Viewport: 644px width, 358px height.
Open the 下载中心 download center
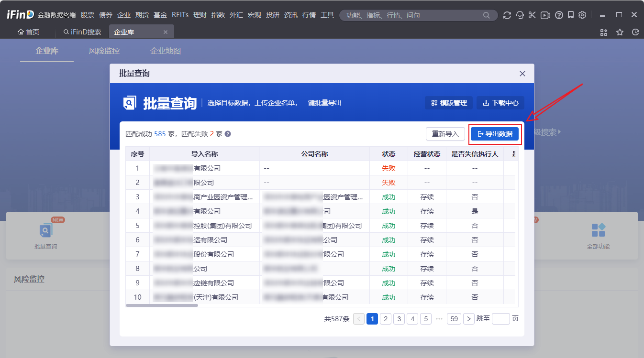click(500, 103)
